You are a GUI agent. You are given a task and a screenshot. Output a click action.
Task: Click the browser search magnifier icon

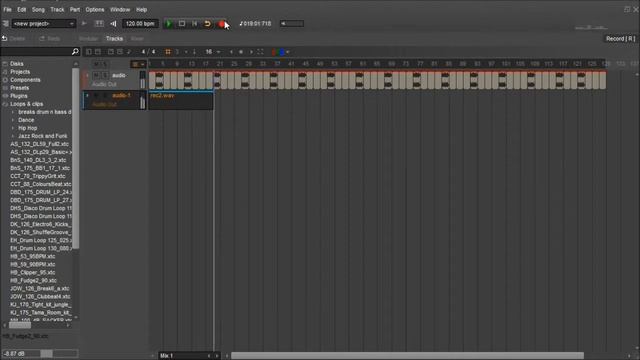[x=75, y=51]
